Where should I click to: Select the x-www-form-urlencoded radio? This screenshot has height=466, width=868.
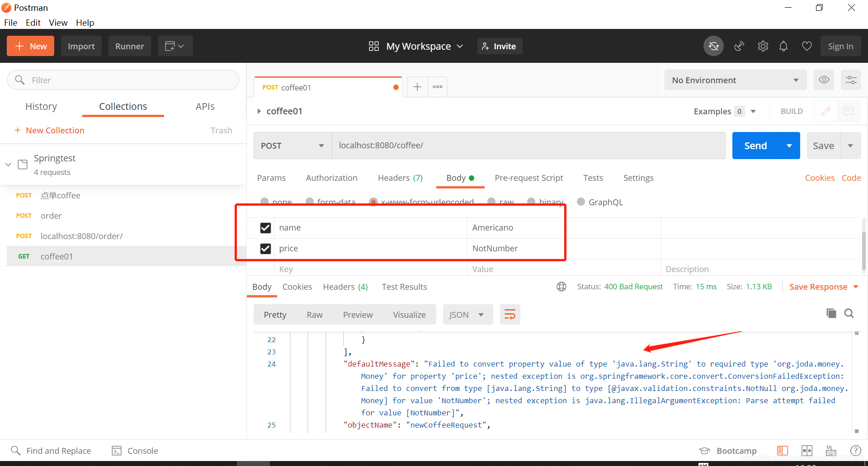pyautogui.click(x=373, y=202)
